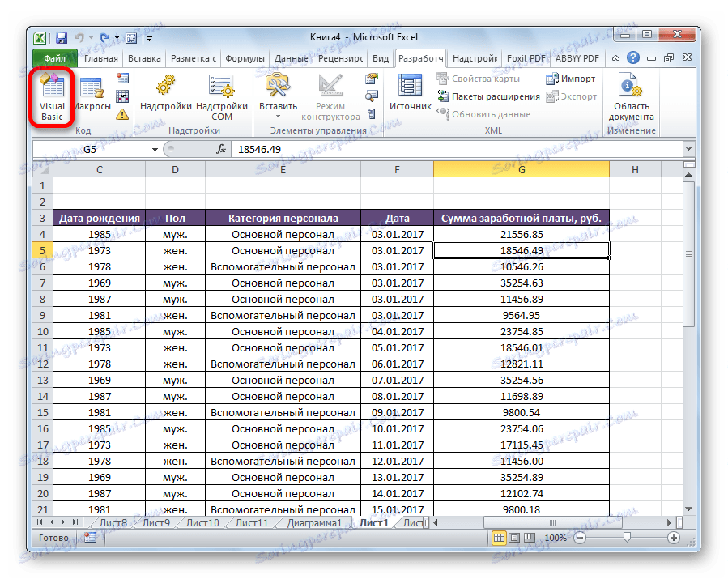The height and width of the screenshot is (579, 728).
Task: Open Пакеты расширения
Action: tap(488, 96)
